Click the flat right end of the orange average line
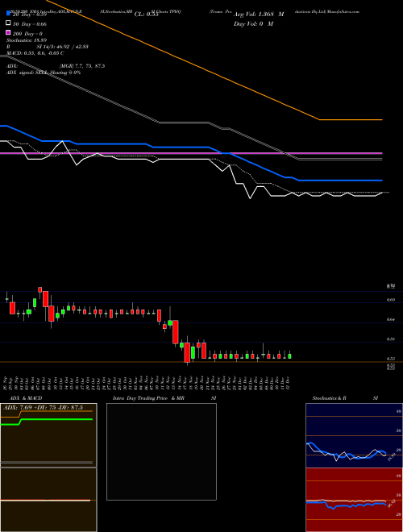 (351, 120)
